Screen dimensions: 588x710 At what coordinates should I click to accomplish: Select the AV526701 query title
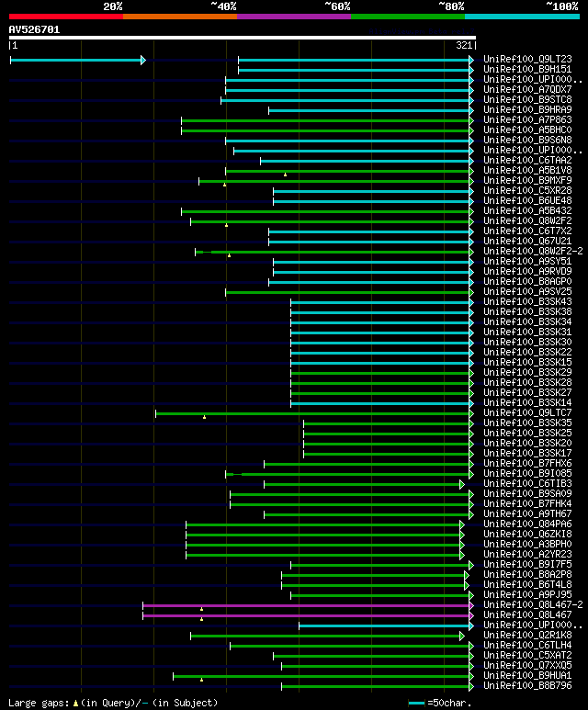tap(34, 30)
